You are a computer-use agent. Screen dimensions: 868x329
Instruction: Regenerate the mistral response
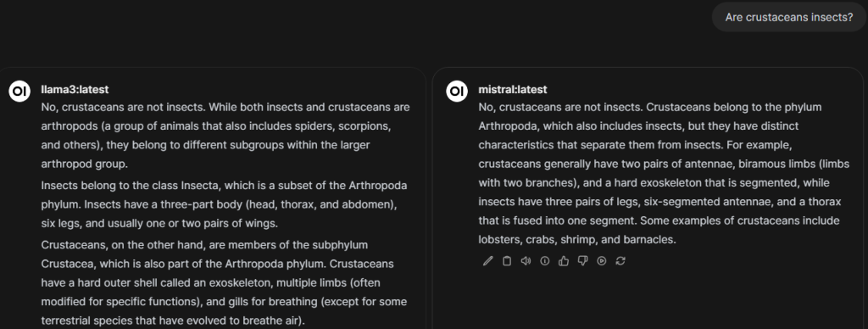[x=620, y=261]
